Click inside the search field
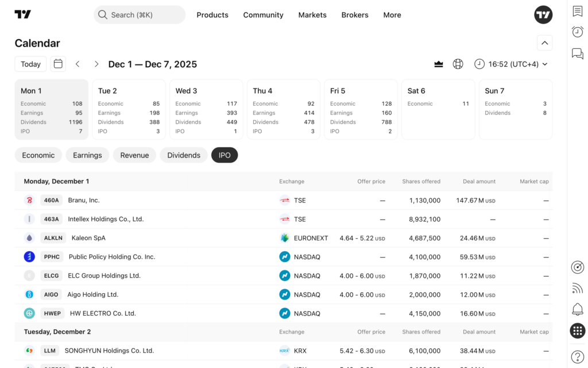The width and height of the screenshot is (588, 368). click(139, 14)
